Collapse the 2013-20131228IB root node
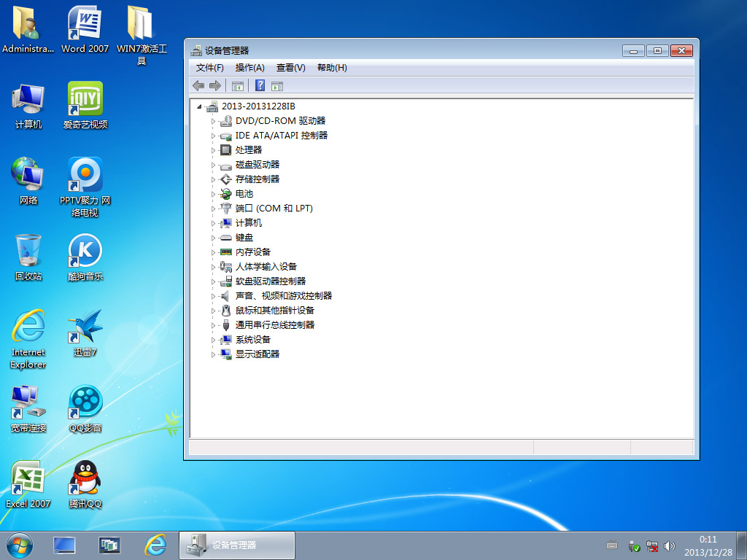 click(199, 106)
